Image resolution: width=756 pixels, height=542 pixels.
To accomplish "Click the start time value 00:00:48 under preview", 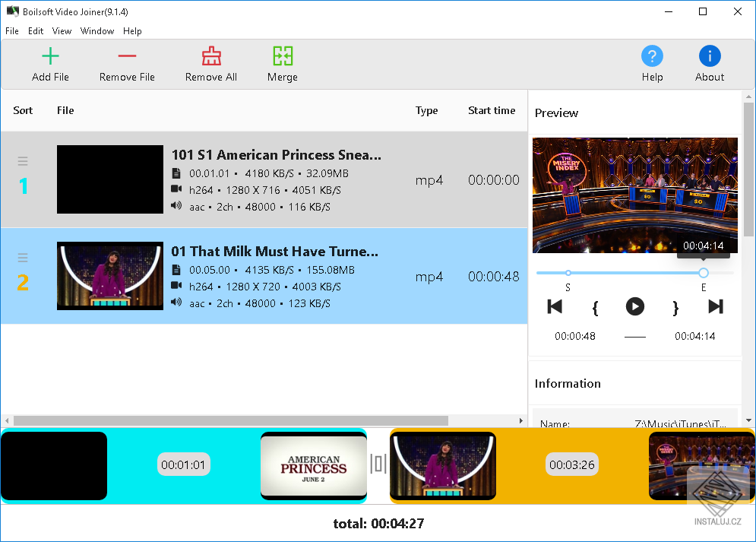I will tap(574, 336).
